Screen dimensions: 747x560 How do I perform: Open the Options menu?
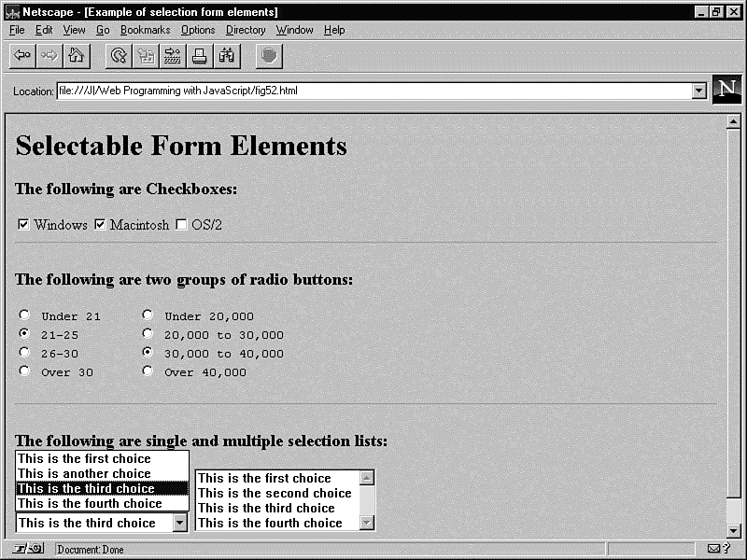click(x=198, y=30)
